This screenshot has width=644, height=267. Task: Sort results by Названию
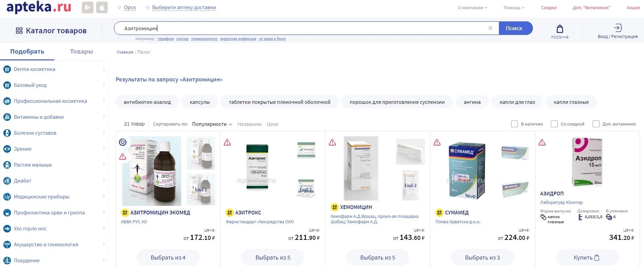249,124
